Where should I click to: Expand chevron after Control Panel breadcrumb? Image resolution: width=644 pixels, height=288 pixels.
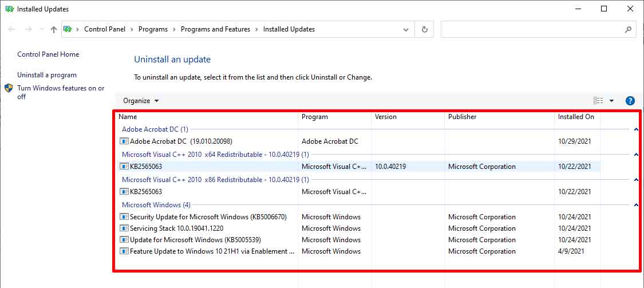(132, 29)
